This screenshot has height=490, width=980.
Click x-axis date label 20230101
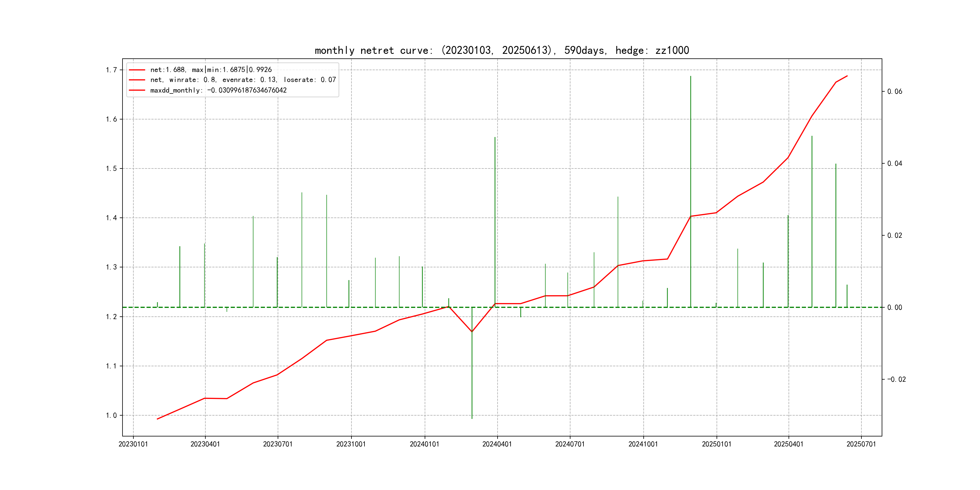tap(133, 444)
